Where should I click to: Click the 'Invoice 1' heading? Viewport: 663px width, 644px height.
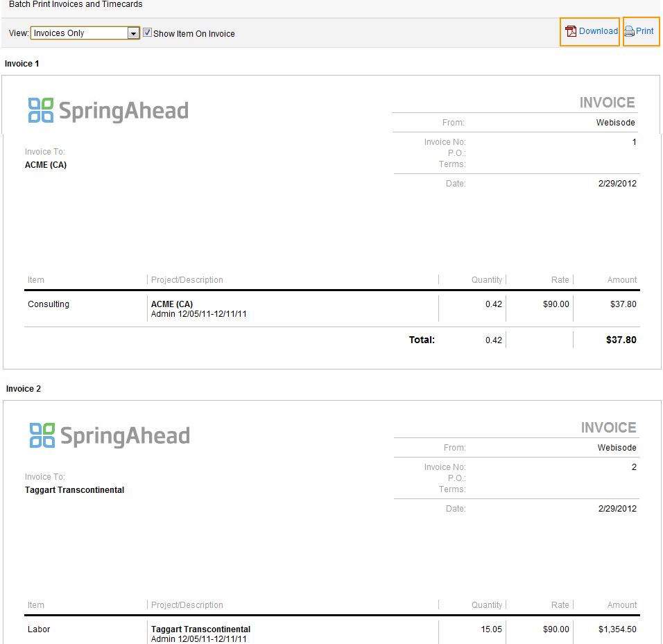[22, 64]
